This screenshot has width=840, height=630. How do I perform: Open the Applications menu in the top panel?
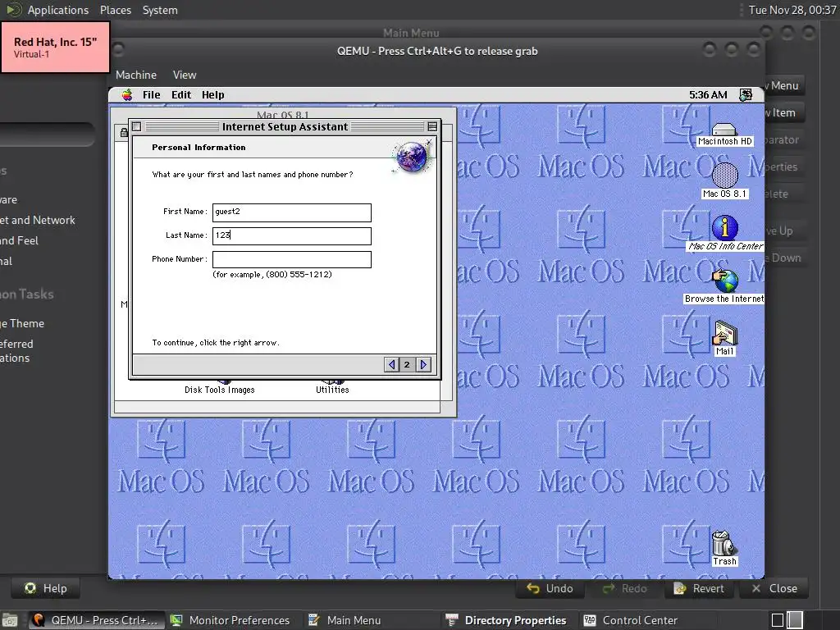tap(58, 10)
